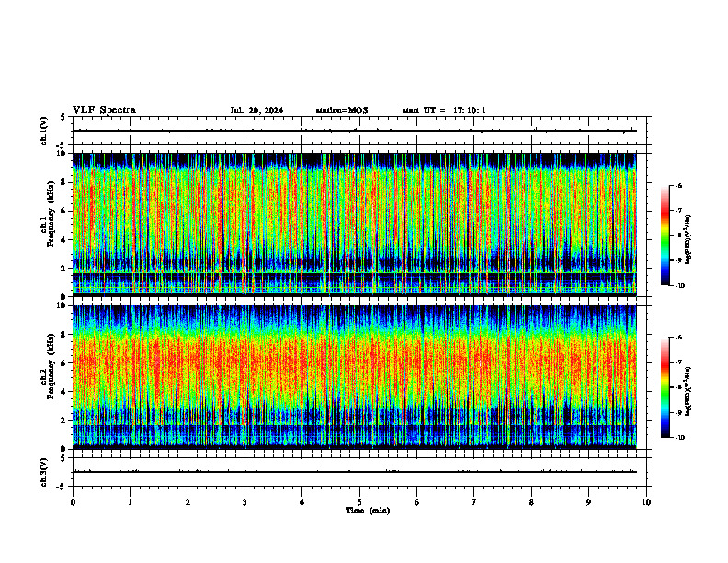Click the "-10" label on ch.1 colorbar
This screenshot has height=563, width=728.
click(x=679, y=286)
